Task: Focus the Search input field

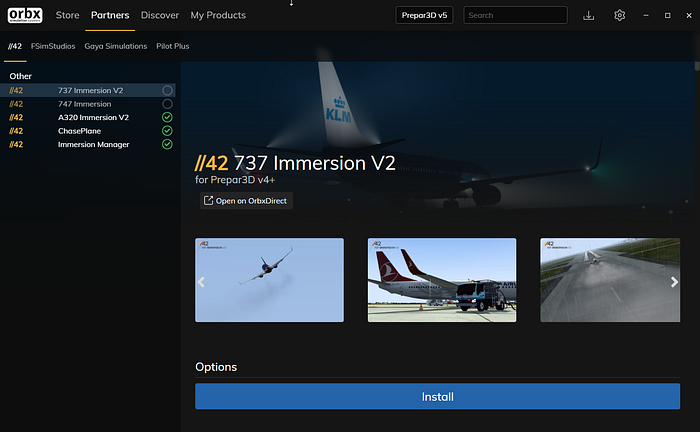Action: click(x=515, y=15)
